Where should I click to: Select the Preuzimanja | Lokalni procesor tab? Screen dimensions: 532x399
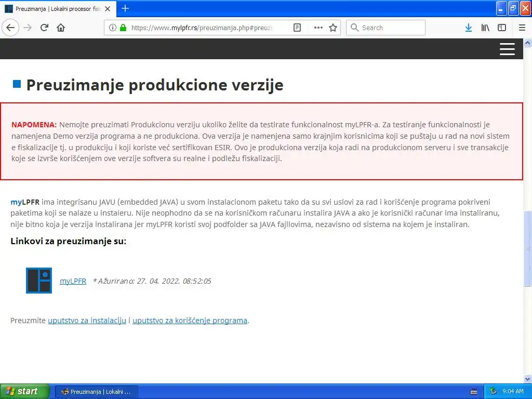[x=58, y=9]
